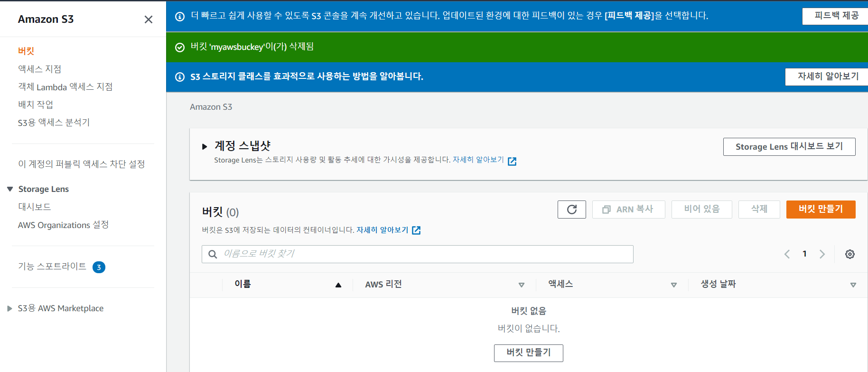Screen dimensions: 868x372
Task: Go to previous page arrow
Action: (787, 254)
